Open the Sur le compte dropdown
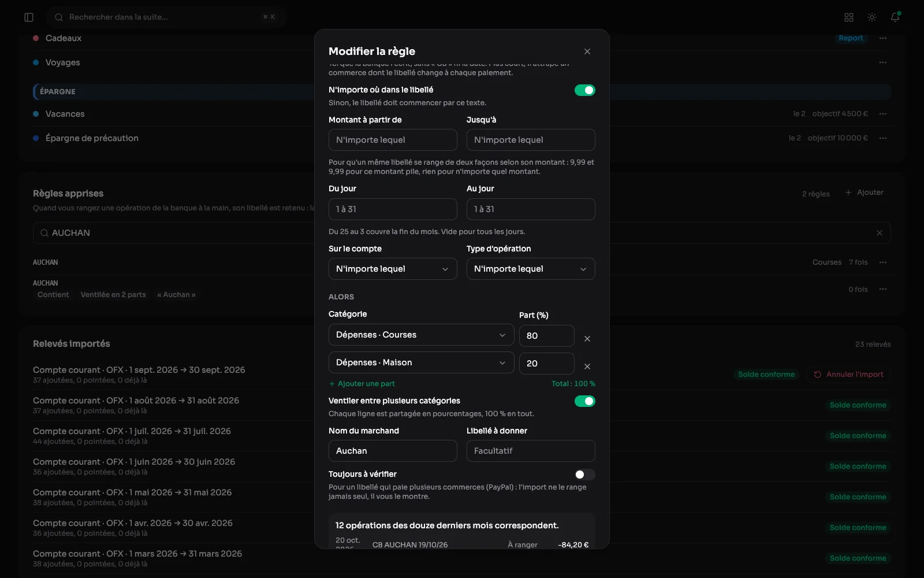Image resolution: width=924 pixels, height=578 pixels. coord(393,269)
